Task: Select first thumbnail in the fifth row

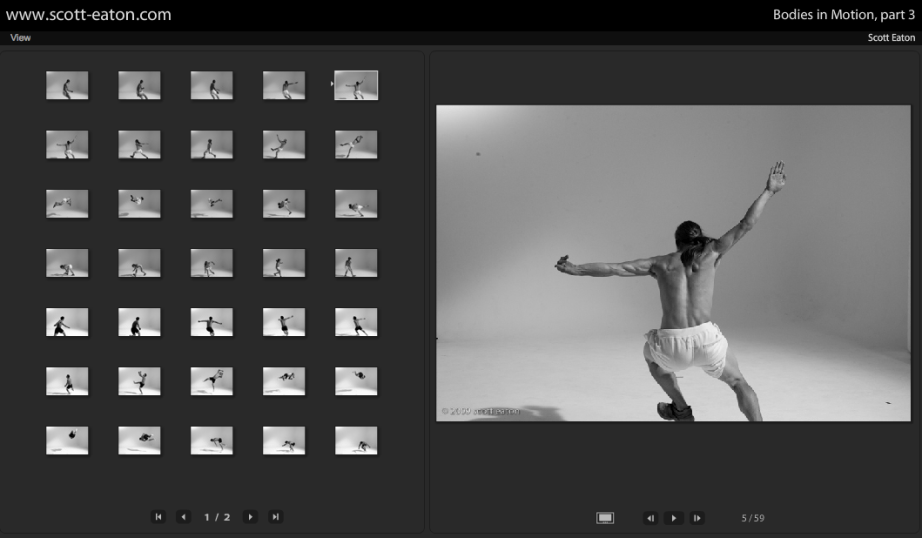Action: coord(67,322)
